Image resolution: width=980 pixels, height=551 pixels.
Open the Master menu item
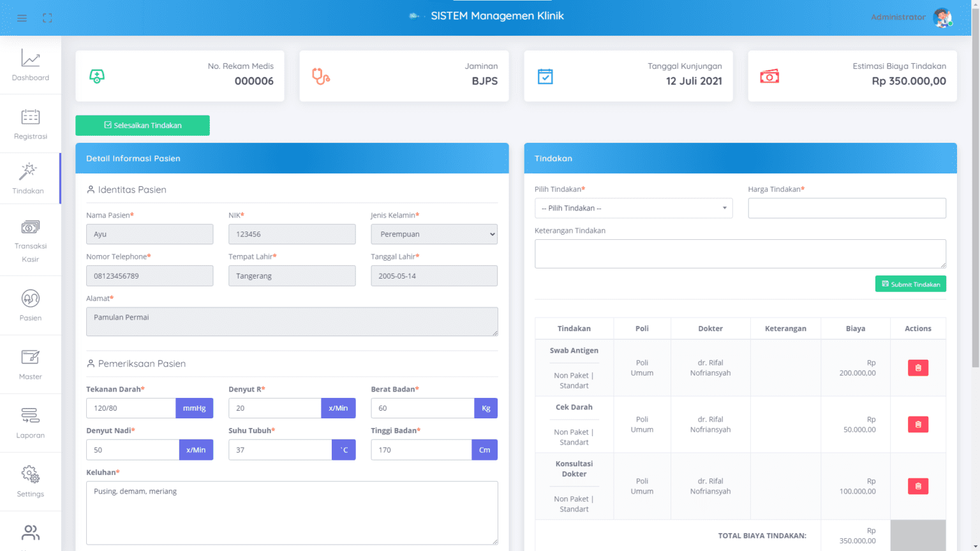click(x=31, y=364)
